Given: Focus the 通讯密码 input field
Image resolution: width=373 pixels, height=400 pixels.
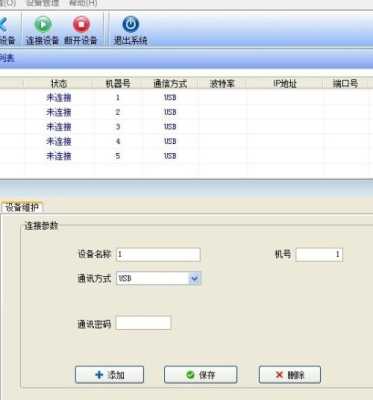Looking at the screenshot, I should pyautogui.click(x=144, y=323).
